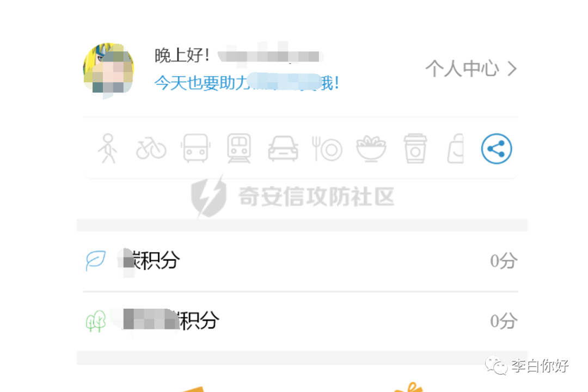Tap the 晚上好 greeting text
The width and height of the screenshot is (588, 392).
click(182, 56)
